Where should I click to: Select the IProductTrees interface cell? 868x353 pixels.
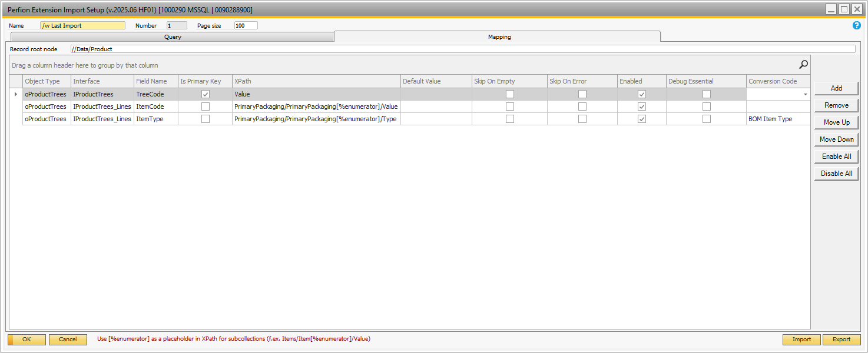tap(102, 94)
